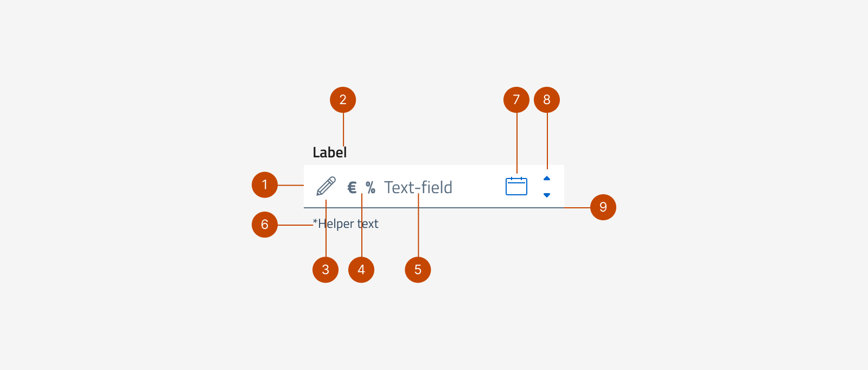Click the stepper up arrow

tap(547, 178)
